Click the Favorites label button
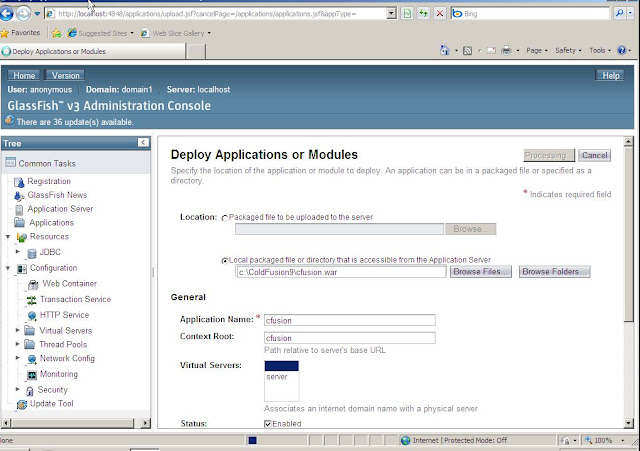The image size is (640, 451). (25, 33)
